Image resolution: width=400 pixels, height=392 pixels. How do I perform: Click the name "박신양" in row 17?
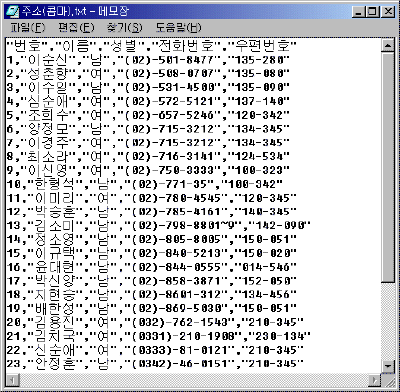55,281
